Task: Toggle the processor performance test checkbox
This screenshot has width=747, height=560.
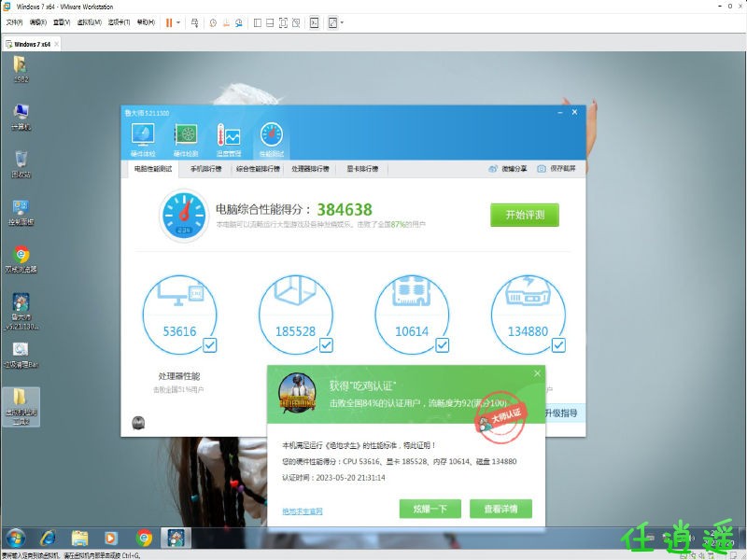Action: click(209, 344)
